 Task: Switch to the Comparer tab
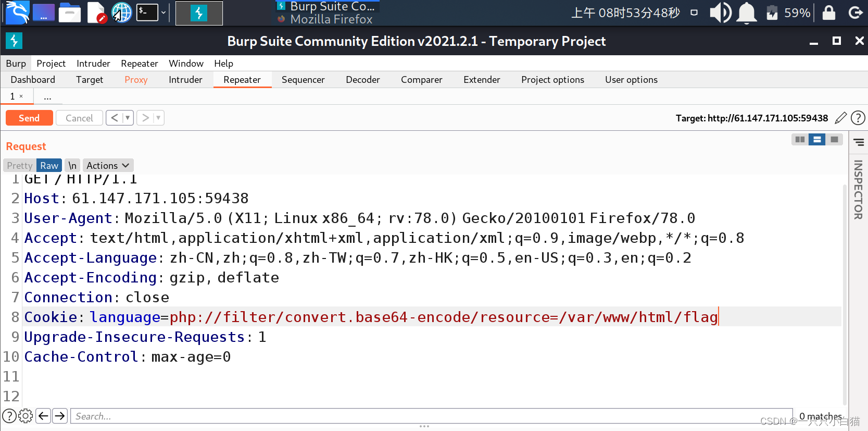point(422,80)
